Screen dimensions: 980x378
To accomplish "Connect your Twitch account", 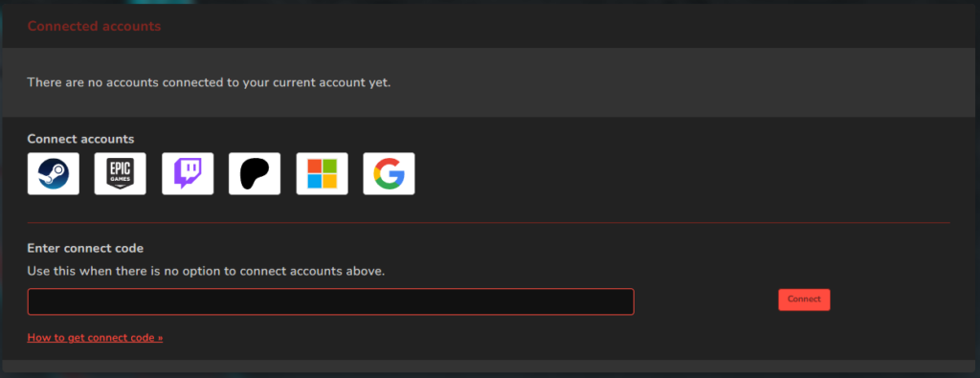I will pyautogui.click(x=188, y=174).
